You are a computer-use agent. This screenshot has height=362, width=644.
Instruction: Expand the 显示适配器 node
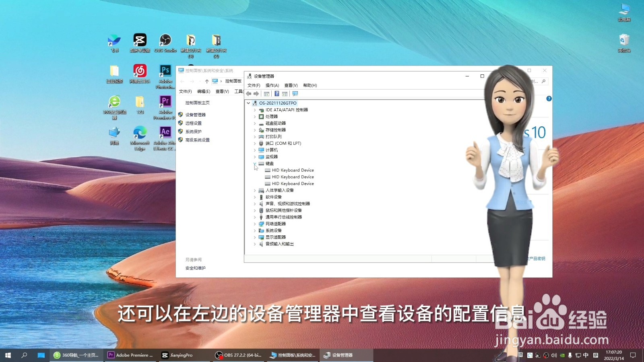[255, 237]
